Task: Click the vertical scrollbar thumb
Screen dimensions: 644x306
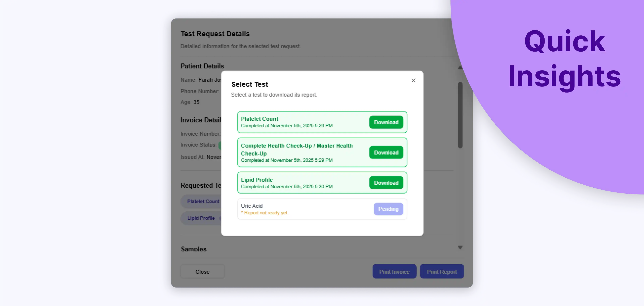Action: (x=460, y=115)
